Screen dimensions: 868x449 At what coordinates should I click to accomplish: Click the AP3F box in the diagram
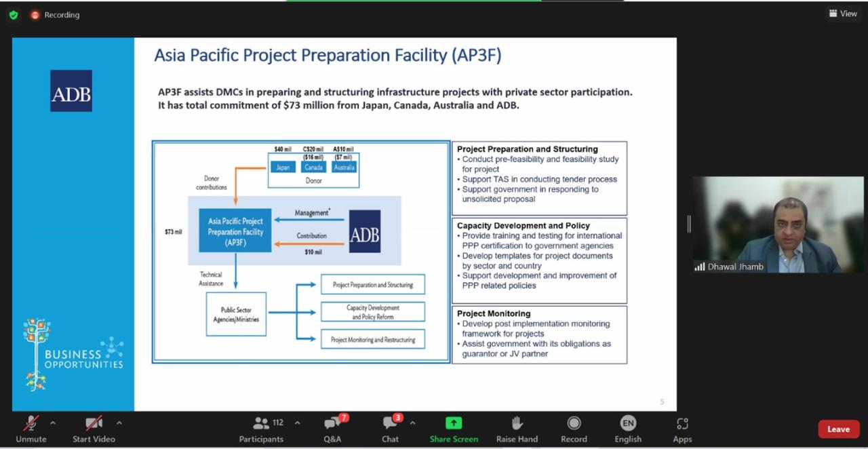pyautogui.click(x=235, y=231)
